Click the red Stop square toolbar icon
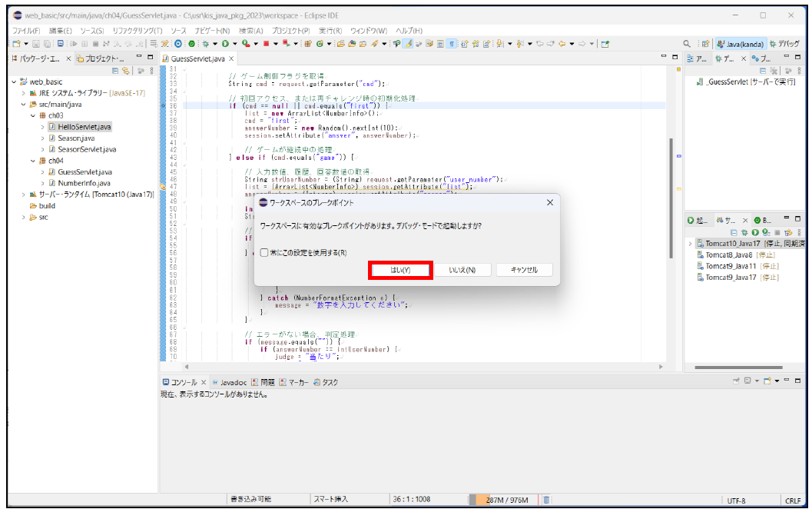The image size is (812, 509). [266, 44]
